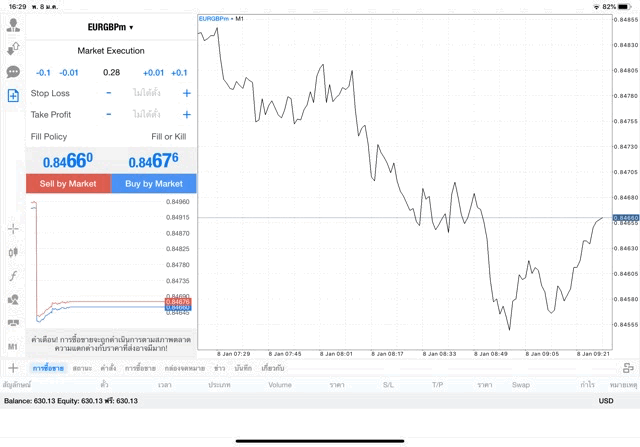Screen dimensions: 640x447
Task: Increase Stop Loss with plus
Action: tap(186, 93)
